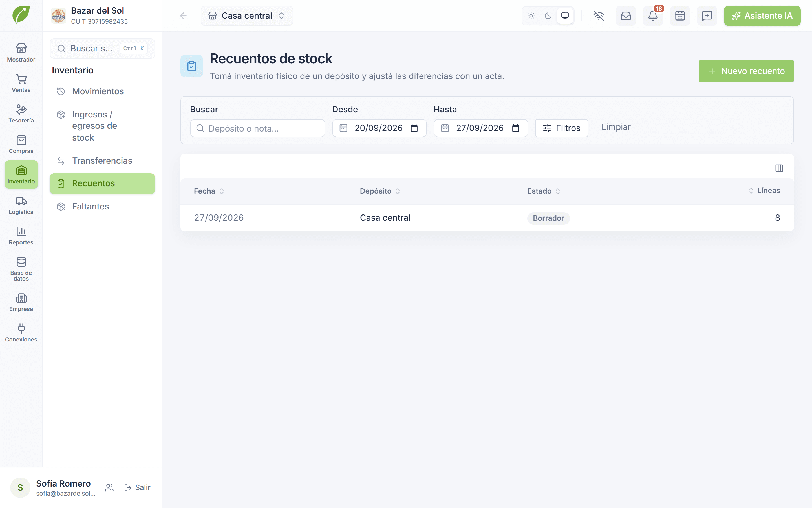Go to Tesorería module
The height and width of the screenshot is (508, 812).
click(x=21, y=113)
